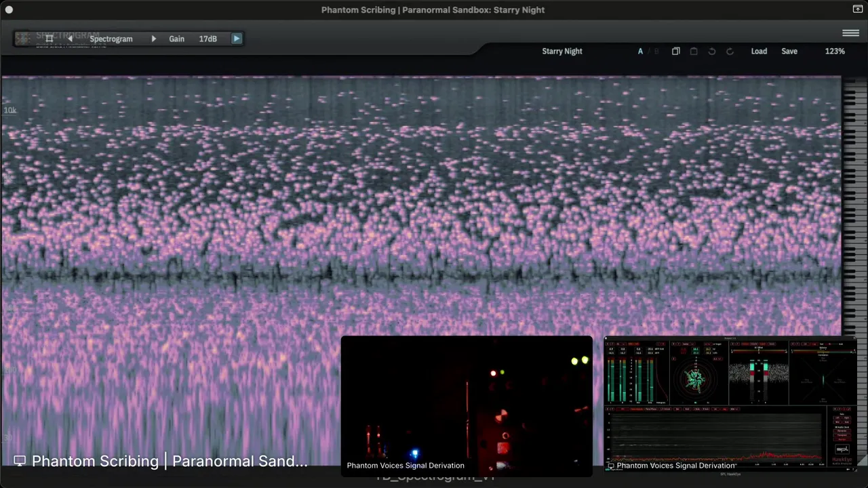
Task: Open the 123% zoom scale menu
Action: (x=835, y=51)
